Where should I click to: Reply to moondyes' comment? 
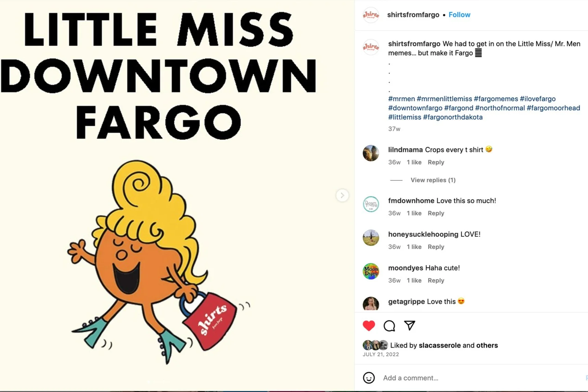click(436, 280)
